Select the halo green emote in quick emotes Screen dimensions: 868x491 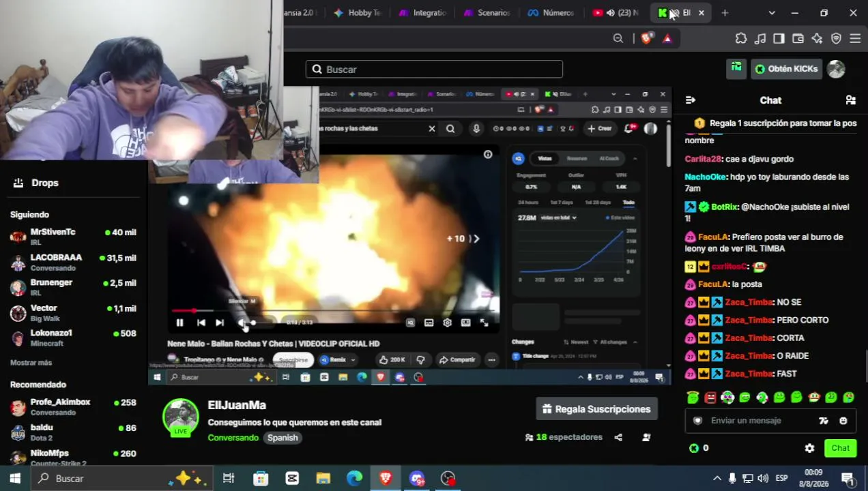(693, 397)
